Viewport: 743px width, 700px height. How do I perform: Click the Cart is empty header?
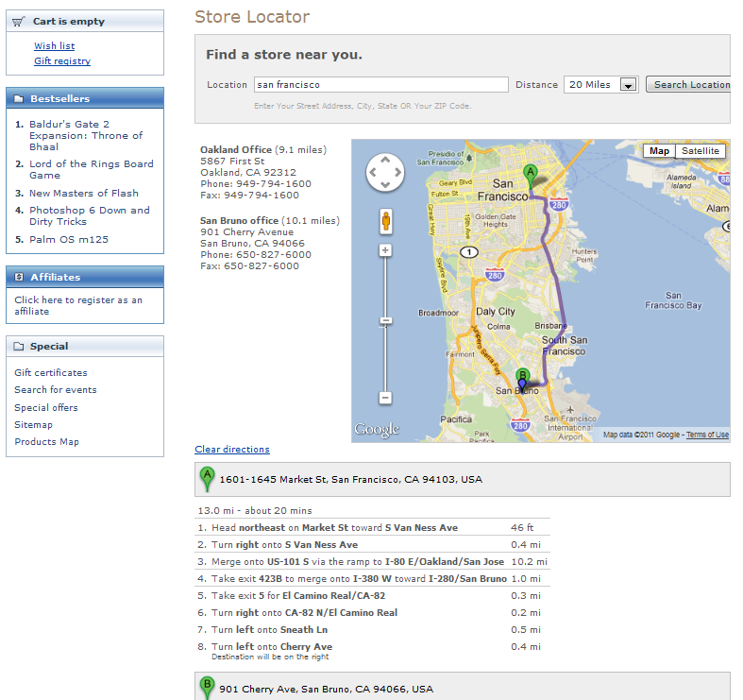coord(69,22)
